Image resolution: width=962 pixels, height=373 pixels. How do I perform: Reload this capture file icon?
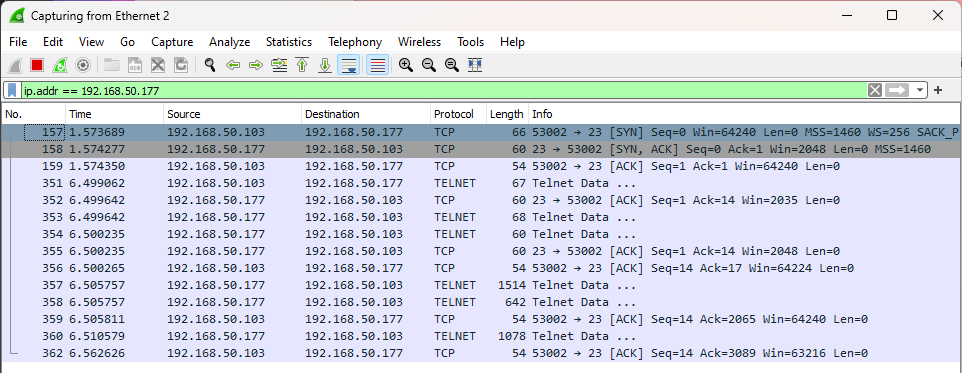[x=181, y=65]
